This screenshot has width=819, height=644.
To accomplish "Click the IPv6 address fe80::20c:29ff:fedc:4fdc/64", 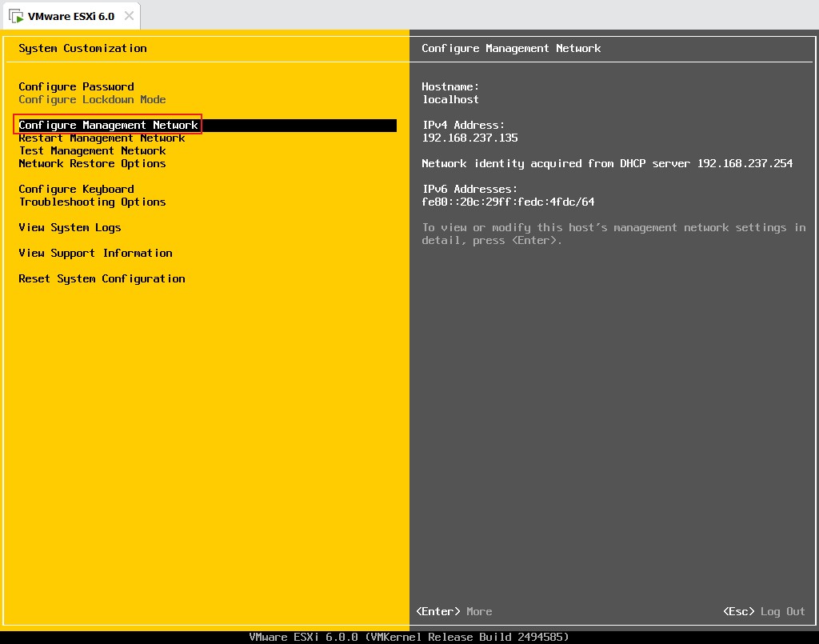I will [508, 202].
